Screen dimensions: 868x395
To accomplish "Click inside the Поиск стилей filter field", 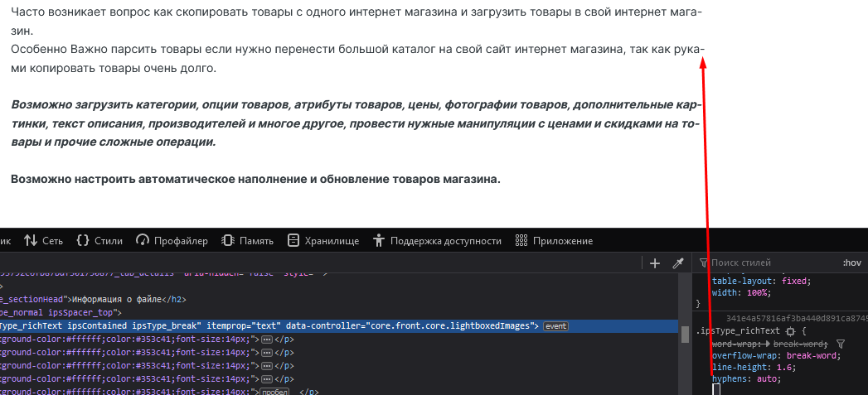I will [763, 263].
